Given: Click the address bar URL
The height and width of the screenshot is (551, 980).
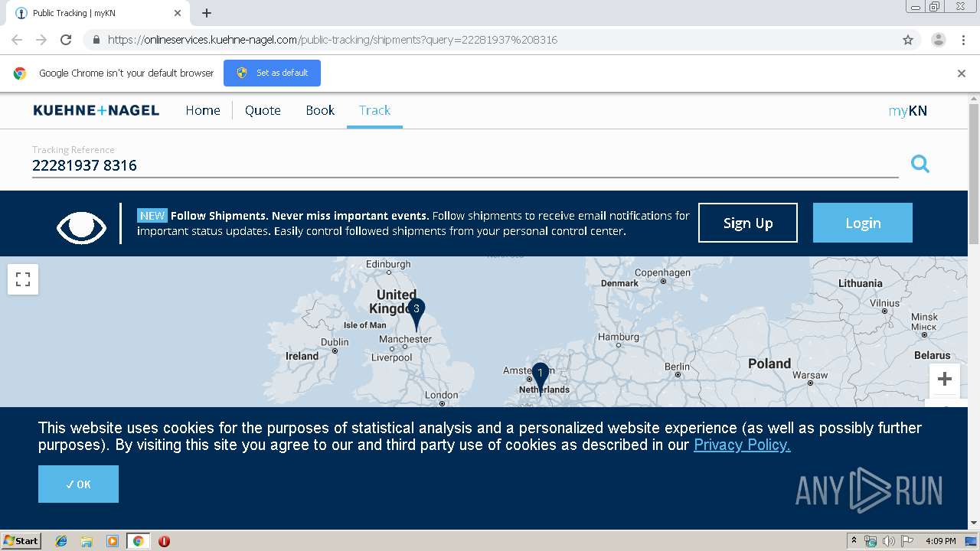Looking at the screenshot, I should pos(332,40).
